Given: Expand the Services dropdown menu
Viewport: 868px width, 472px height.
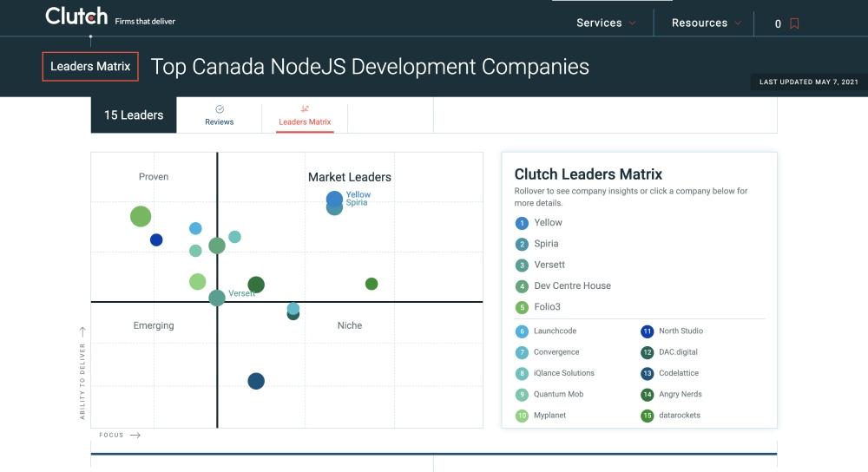Looking at the screenshot, I should tap(606, 23).
